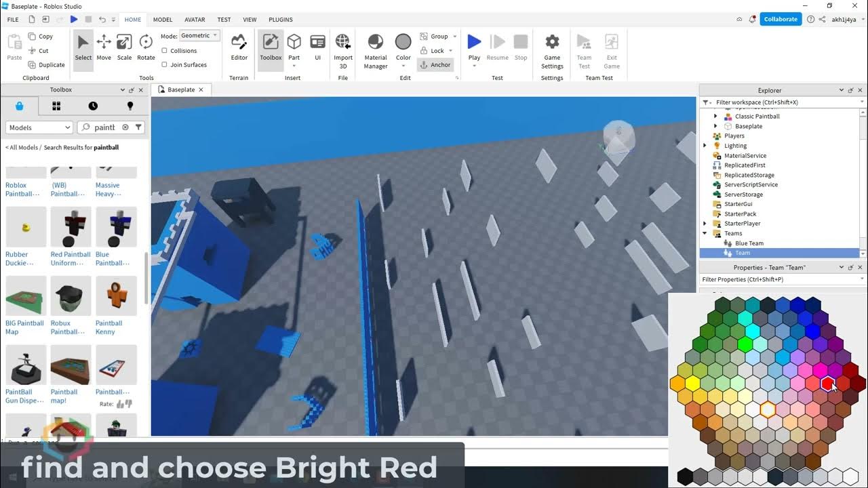The height and width of the screenshot is (488, 868).
Task: Select Blue Team in Explorer
Action: [x=749, y=243]
